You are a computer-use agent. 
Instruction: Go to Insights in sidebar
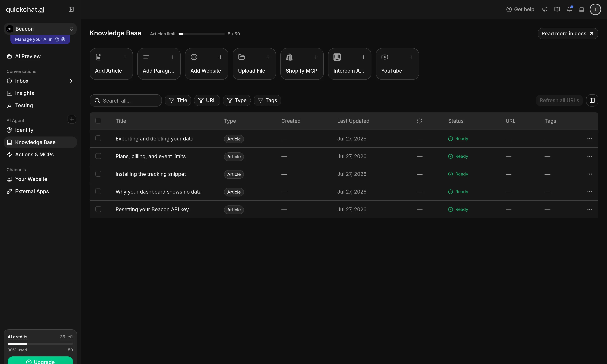point(40,93)
